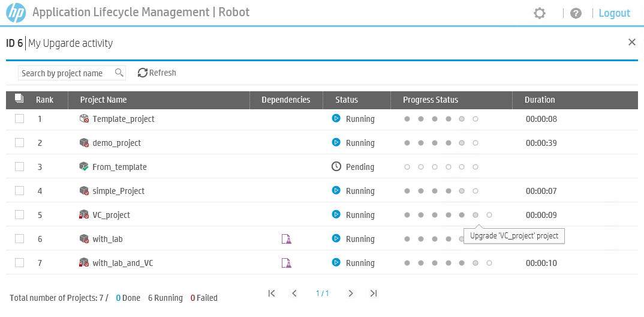This screenshot has height=317, width=644.
Task: Click the Pending clock icon for From_template
Action: pyautogui.click(x=336, y=167)
